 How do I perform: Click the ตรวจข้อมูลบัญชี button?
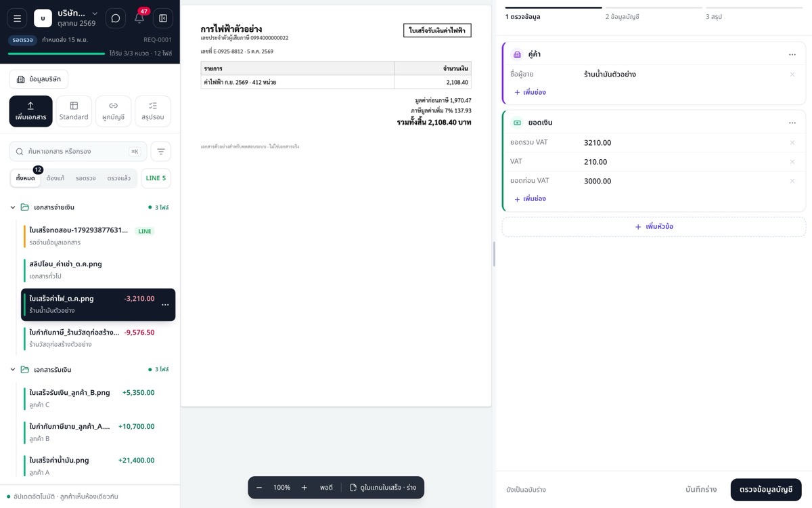(766, 490)
